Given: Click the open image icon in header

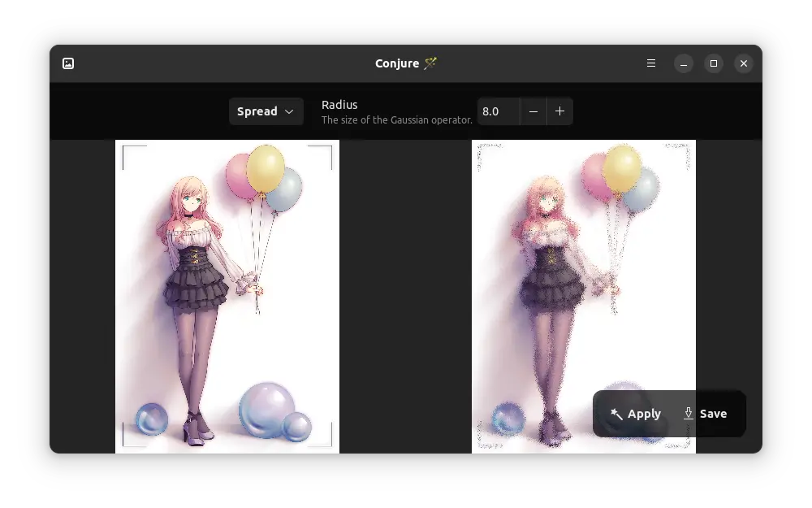Looking at the screenshot, I should (x=68, y=63).
